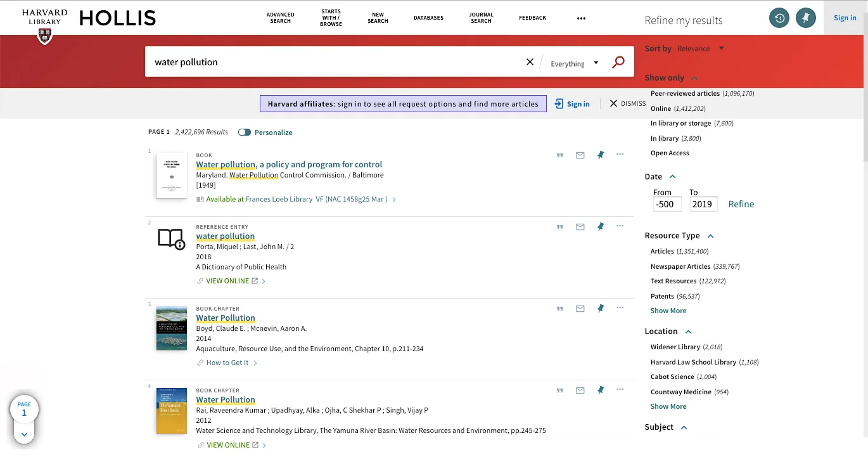
Task: Click reference entry open-book icon
Action: pyautogui.click(x=171, y=238)
